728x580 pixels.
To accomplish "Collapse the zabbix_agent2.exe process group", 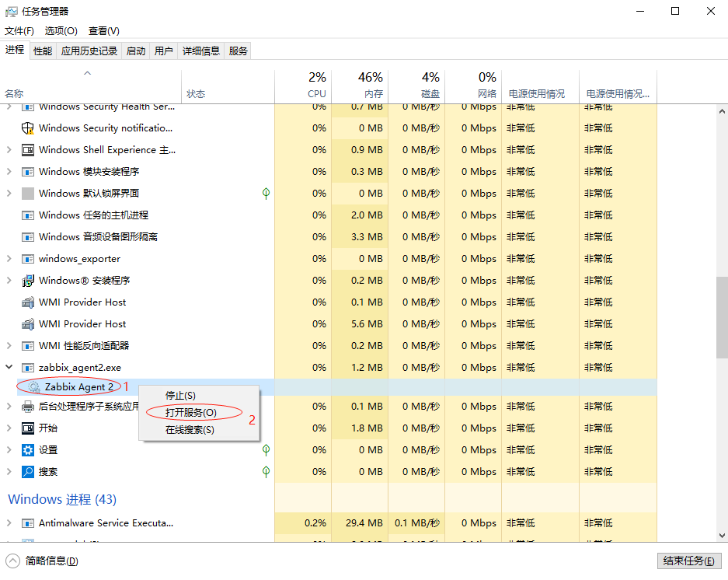I will click(9, 368).
